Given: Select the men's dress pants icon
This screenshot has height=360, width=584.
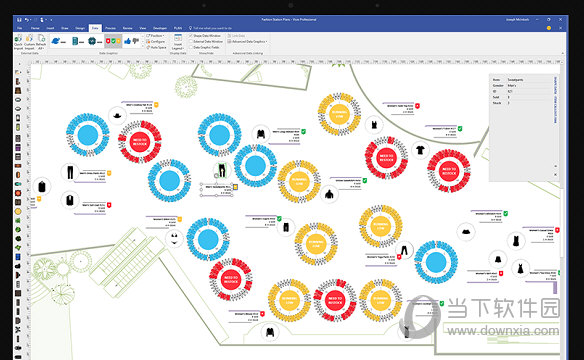Looking at the screenshot, I should [x=70, y=172].
